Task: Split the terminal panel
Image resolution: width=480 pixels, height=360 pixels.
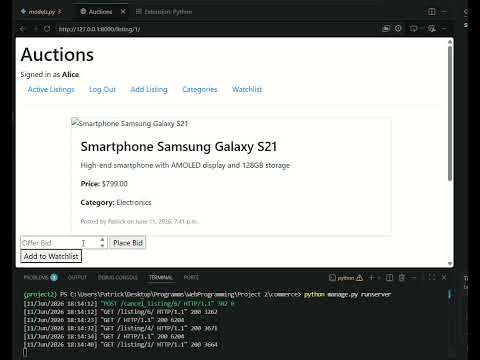Action: click(389, 277)
